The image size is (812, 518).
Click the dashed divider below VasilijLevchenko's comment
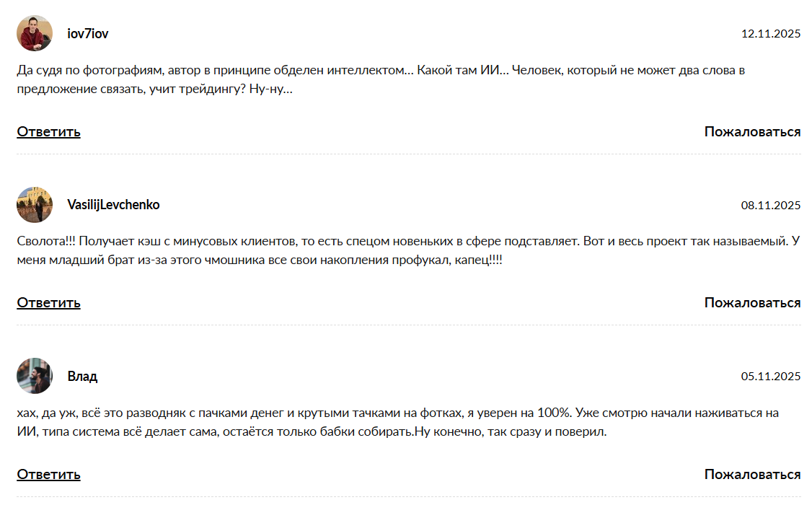click(x=408, y=325)
